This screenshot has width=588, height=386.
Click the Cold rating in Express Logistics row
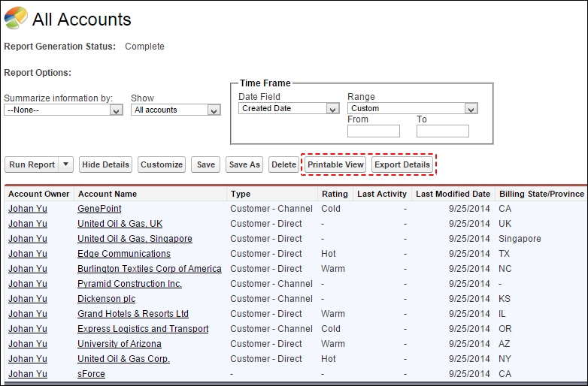click(331, 329)
